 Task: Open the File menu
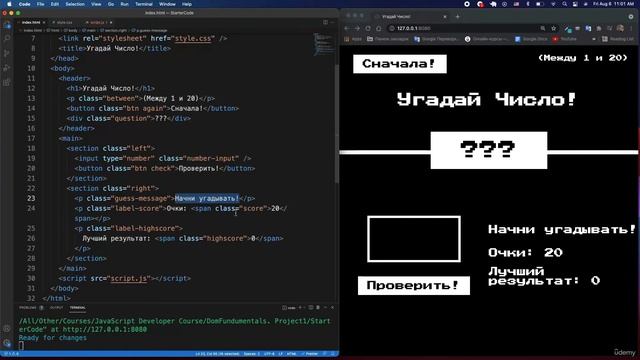click(x=40, y=4)
